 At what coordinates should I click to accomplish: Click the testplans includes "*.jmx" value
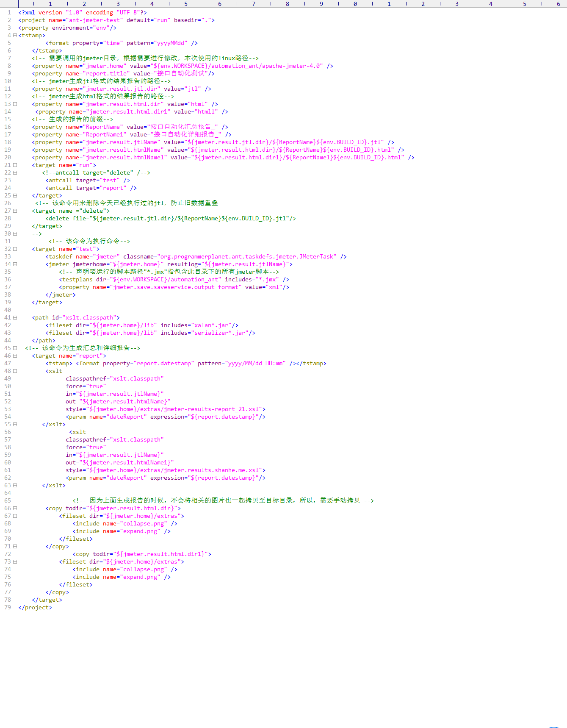pos(267,280)
